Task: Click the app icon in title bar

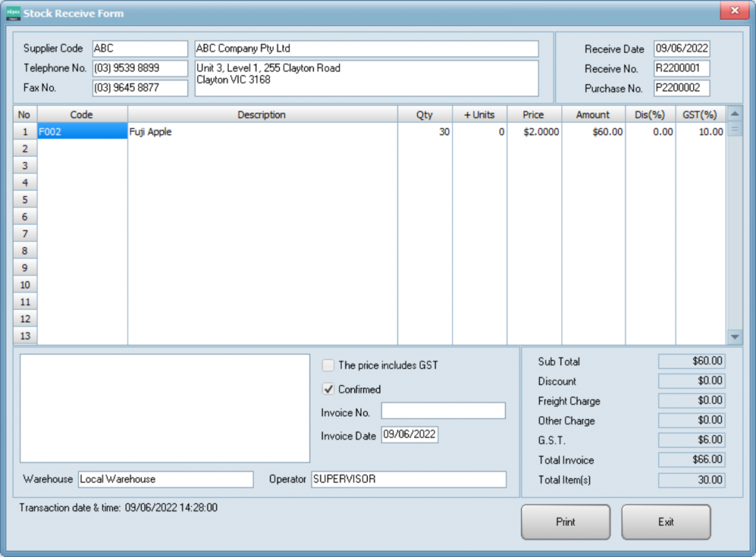Action: [x=13, y=13]
